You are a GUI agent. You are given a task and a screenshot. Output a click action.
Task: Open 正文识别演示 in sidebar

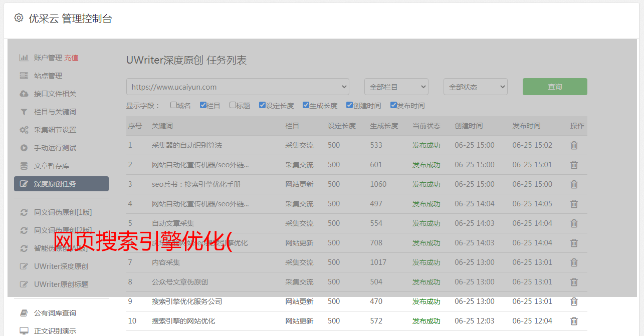pyautogui.click(x=55, y=331)
